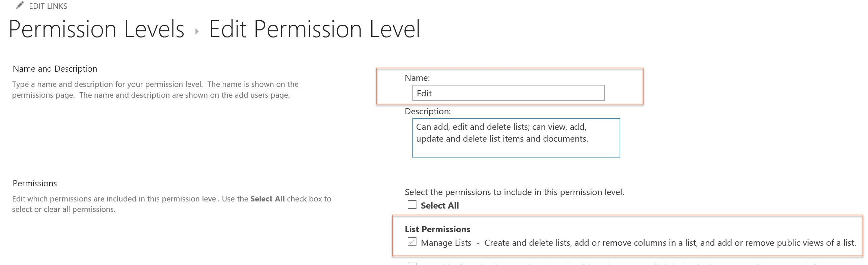Navigate back via the Permission Levels breadcrumb
Screen dimensions: 868x265
[96, 30]
